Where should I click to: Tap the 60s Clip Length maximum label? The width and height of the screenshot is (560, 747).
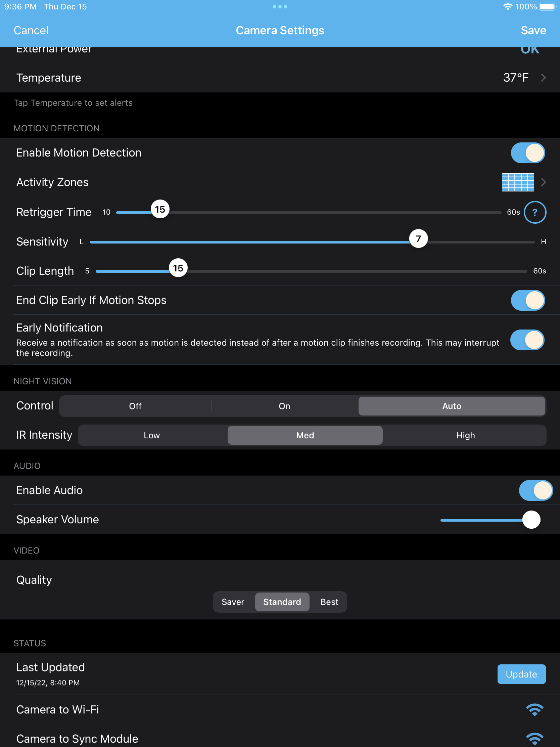(540, 271)
